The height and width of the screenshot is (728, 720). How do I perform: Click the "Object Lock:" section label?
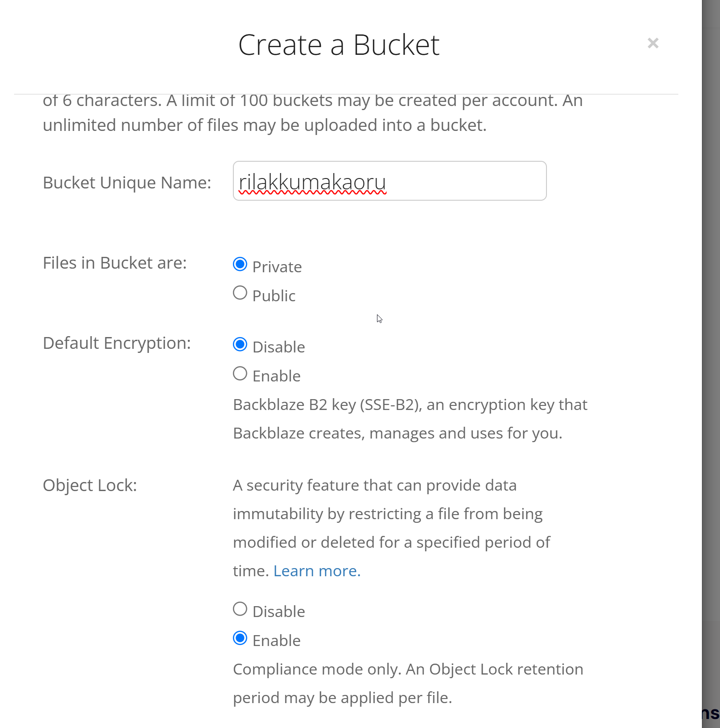[90, 485]
